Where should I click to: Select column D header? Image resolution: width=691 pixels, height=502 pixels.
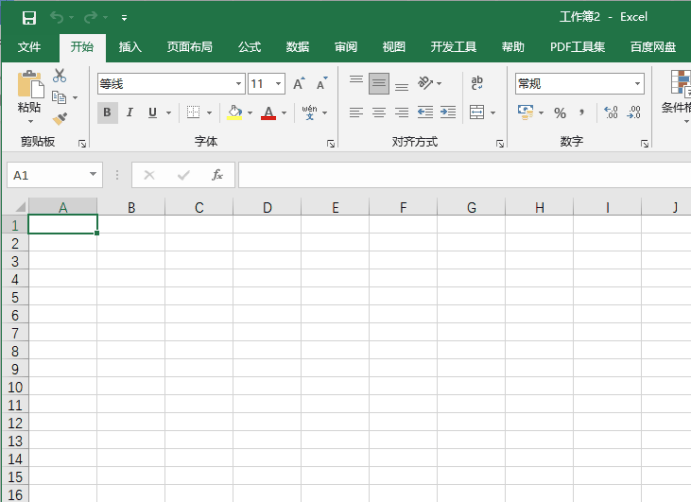(267, 207)
